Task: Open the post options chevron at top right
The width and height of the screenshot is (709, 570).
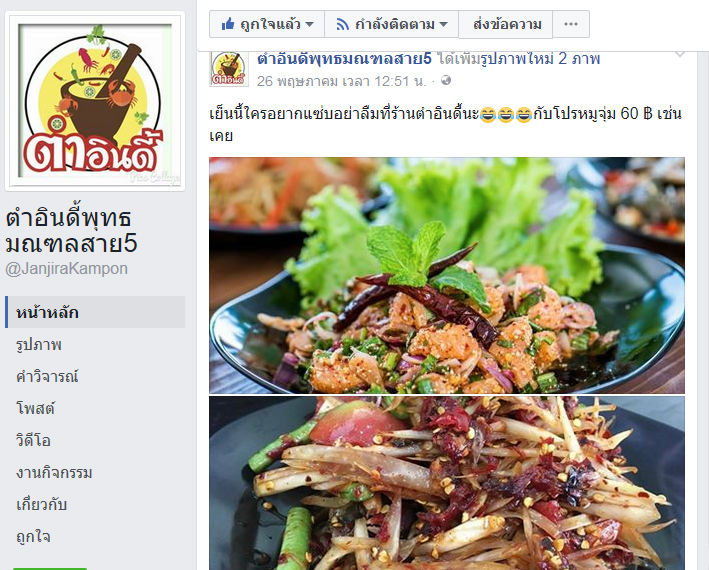Action: click(x=680, y=55)
